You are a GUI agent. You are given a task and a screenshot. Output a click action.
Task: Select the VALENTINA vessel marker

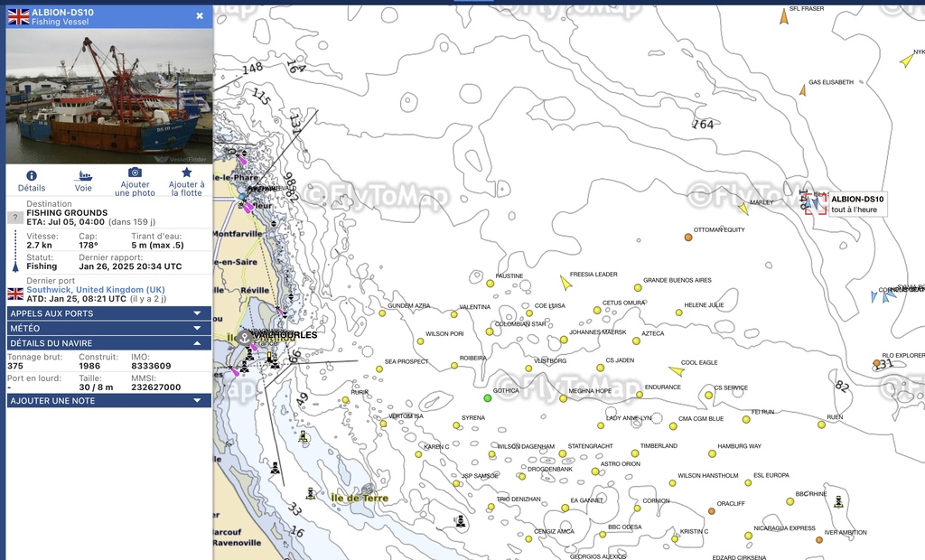coord(453,314)
